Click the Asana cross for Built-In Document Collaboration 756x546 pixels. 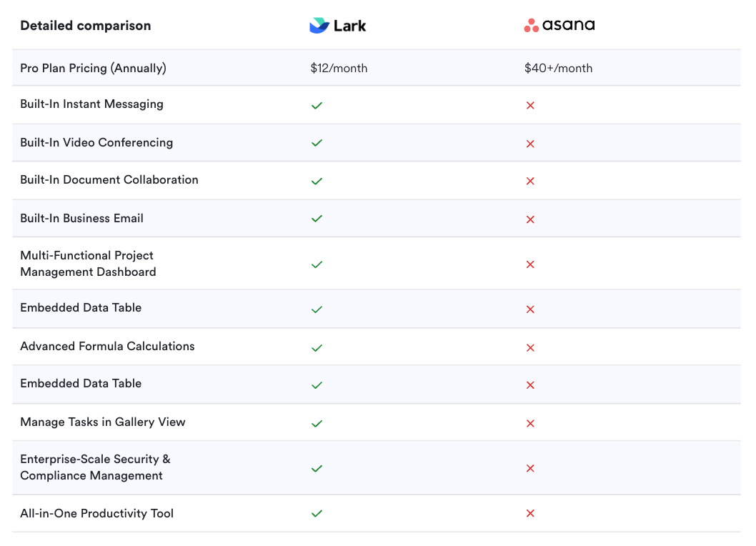pyautogui.click(x=530, y=181)
